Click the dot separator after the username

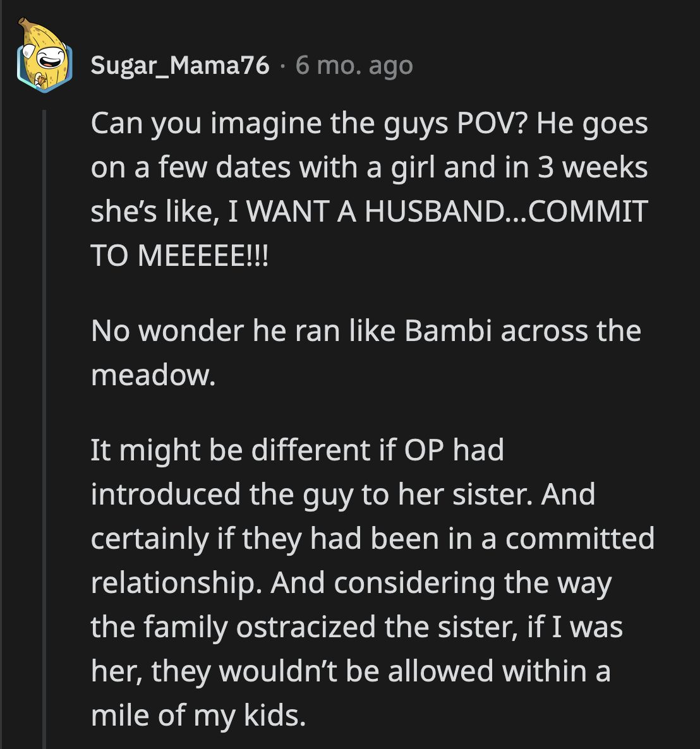pyautogui.click(x=281, y=65)
